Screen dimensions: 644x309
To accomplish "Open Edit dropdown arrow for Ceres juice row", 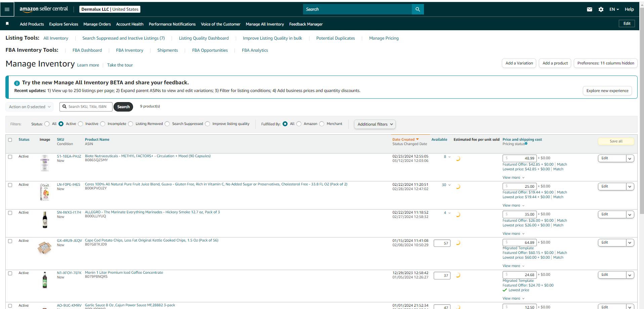I will [630, 187].
